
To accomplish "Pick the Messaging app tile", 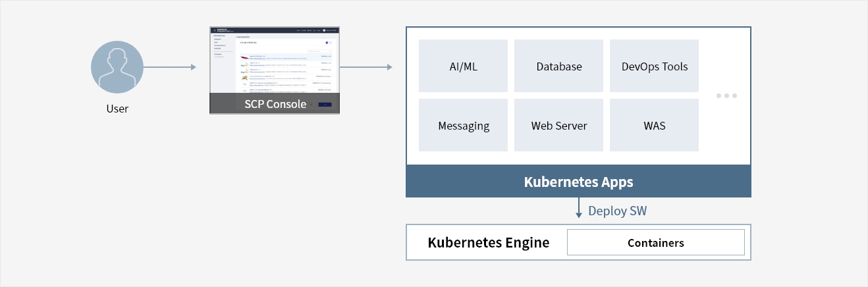I will pyautogui.click(x=463, y=125).
